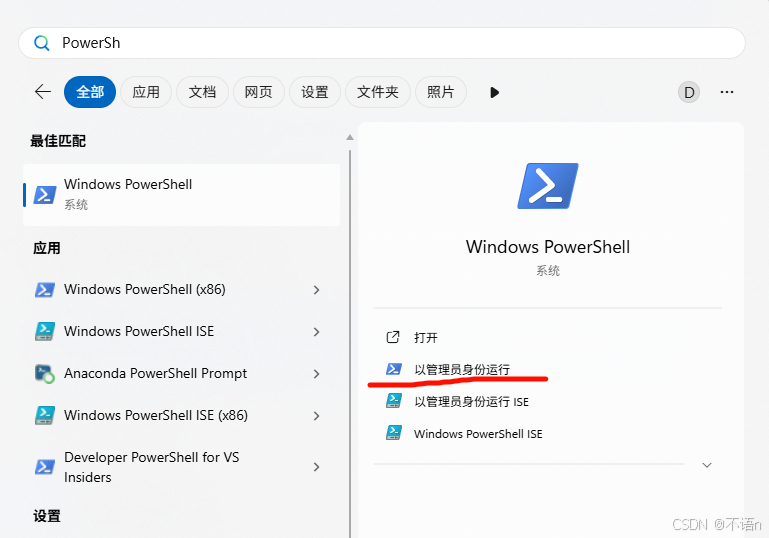Switch to the 设置 filter tab
769x538 pixels.
click(x=314, y=92)
